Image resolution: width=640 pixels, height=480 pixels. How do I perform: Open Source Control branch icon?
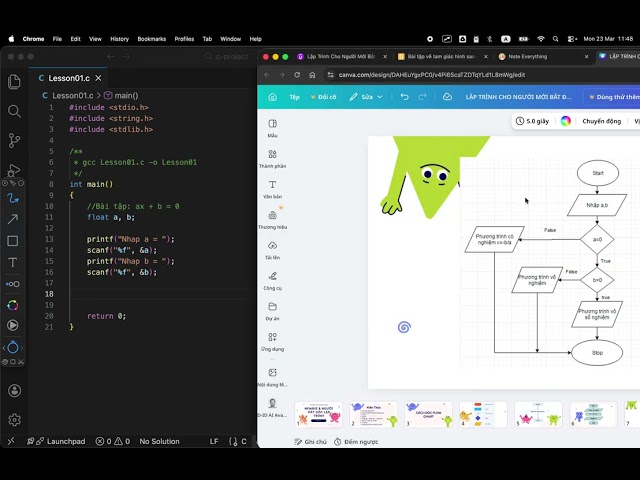tap(14, 140)
